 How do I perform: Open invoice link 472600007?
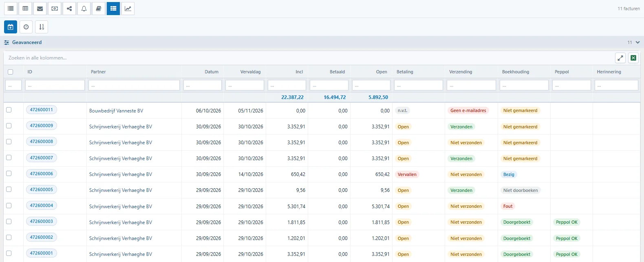[x=42, y=158]
